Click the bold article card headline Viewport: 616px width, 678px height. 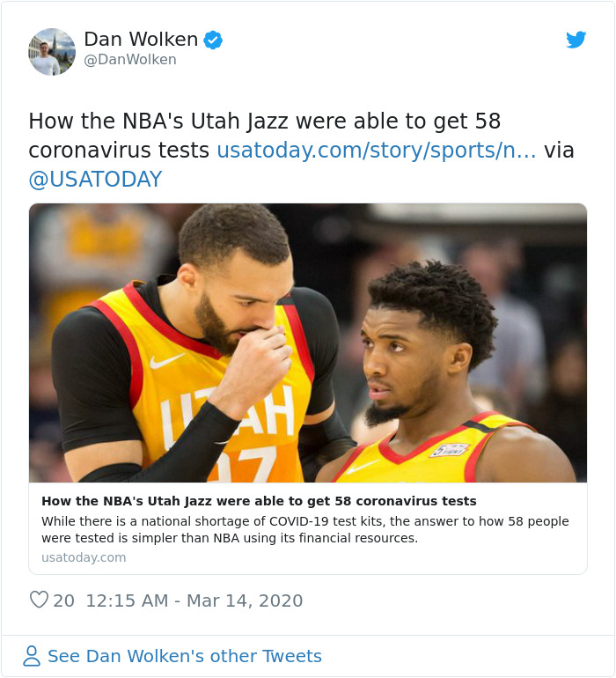259,501
